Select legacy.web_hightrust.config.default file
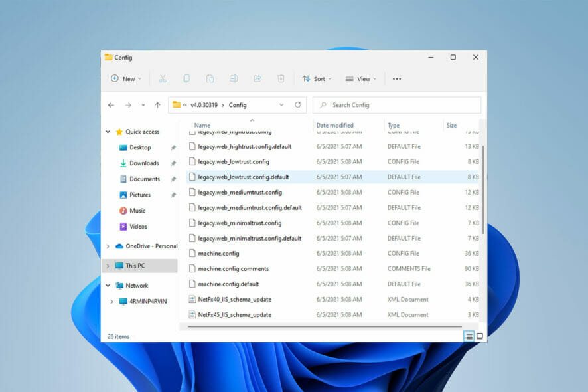Viewport: 588px width, 392px height. (x=333, y=146)
